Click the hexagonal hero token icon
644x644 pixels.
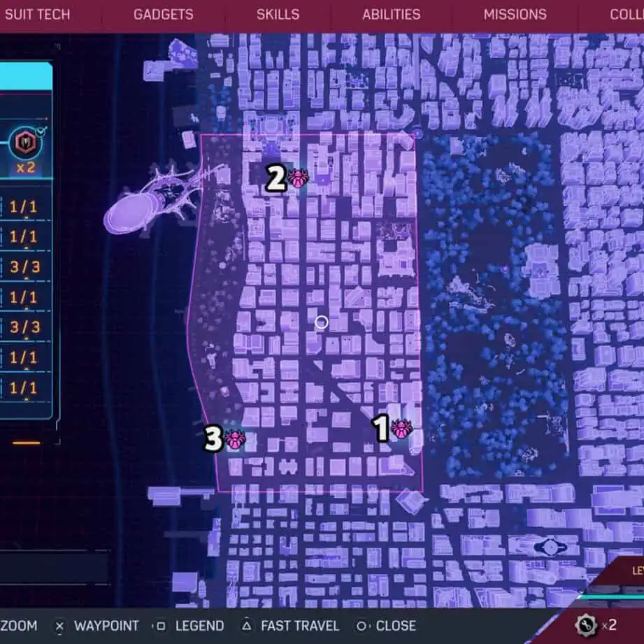[x=25, y=143]
